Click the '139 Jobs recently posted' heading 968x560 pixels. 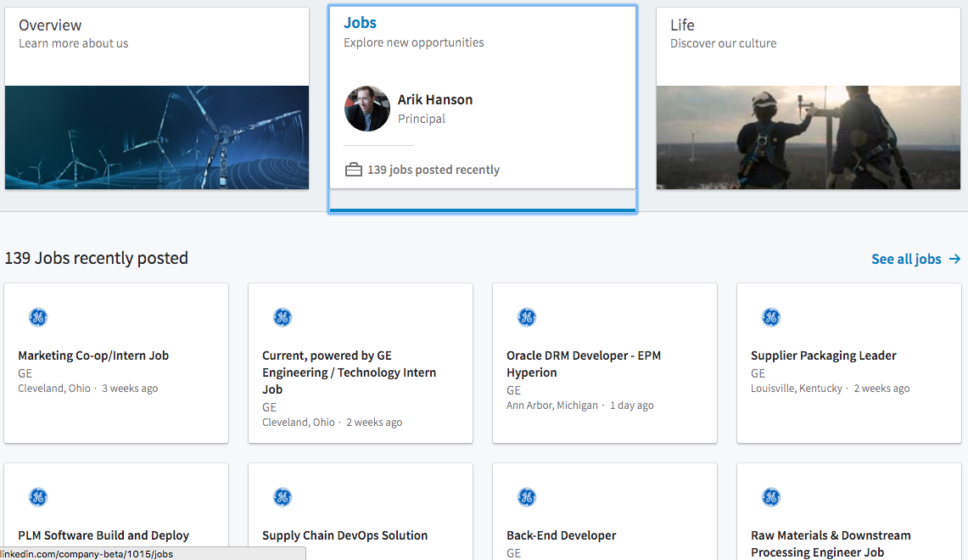tap(97, 258)
